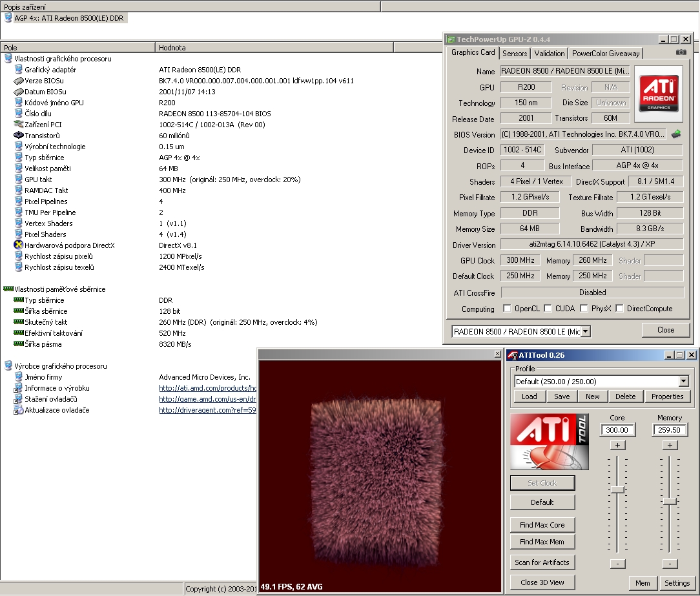The image size is (700, 596).
Task: Click the DirectX hardware support icon
Action: click(19, 245)
